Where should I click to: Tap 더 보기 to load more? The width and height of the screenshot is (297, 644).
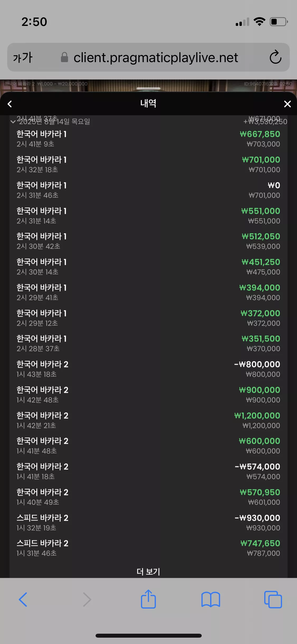(148, 572)
